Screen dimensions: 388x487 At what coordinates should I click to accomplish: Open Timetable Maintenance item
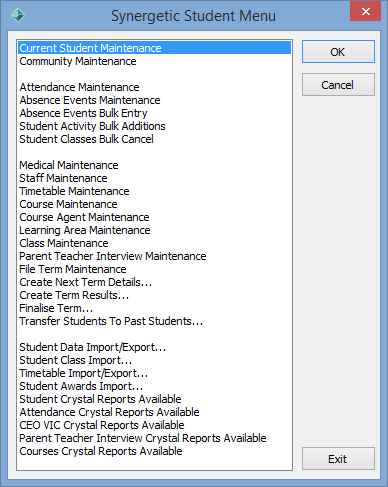coord(74,191)
